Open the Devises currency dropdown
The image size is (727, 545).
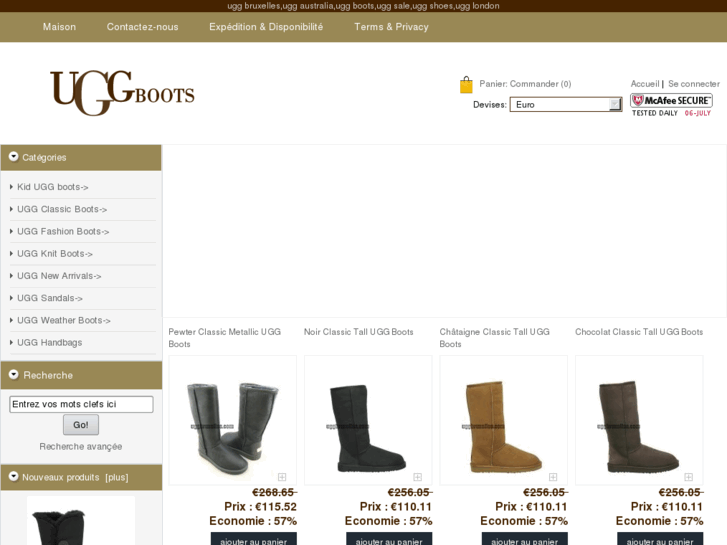(566, 104)
